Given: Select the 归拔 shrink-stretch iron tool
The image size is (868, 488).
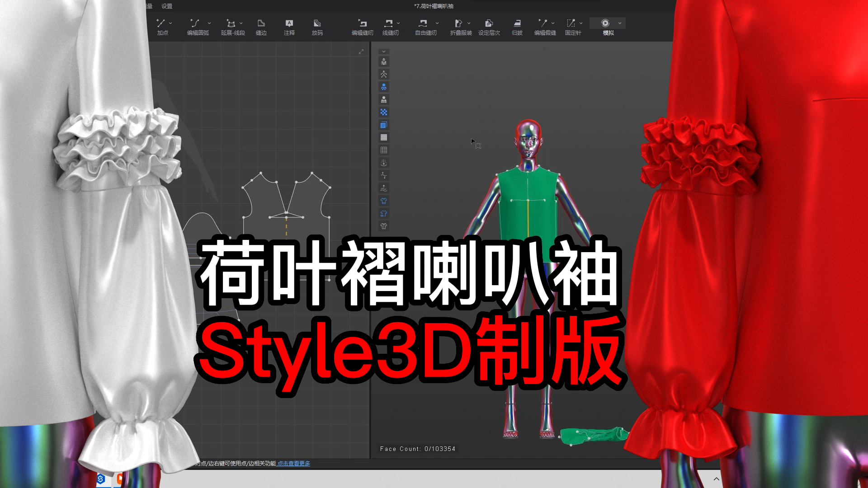Looking at the screenshot, I should tap(517, 27).
